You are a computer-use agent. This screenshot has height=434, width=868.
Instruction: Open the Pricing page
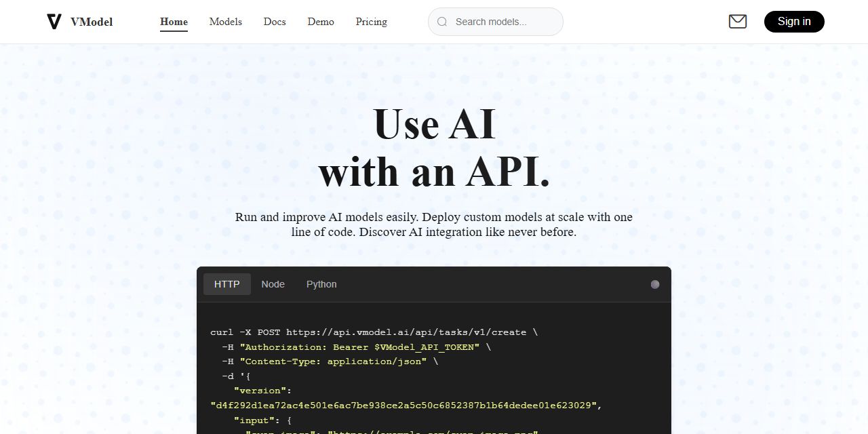pos(372,22)
